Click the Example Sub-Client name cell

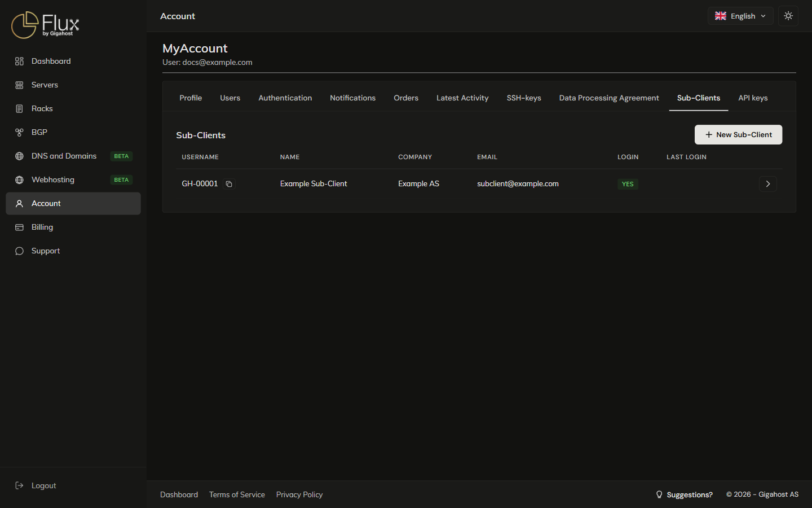[314, 184]
